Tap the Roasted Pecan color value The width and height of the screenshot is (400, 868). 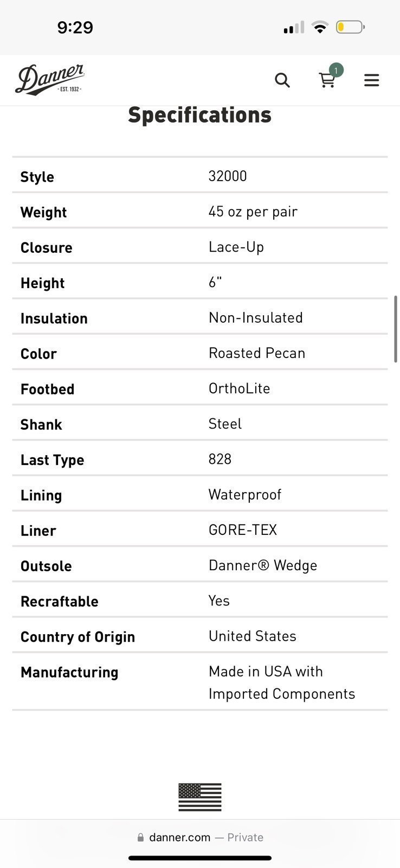(257, 353)
